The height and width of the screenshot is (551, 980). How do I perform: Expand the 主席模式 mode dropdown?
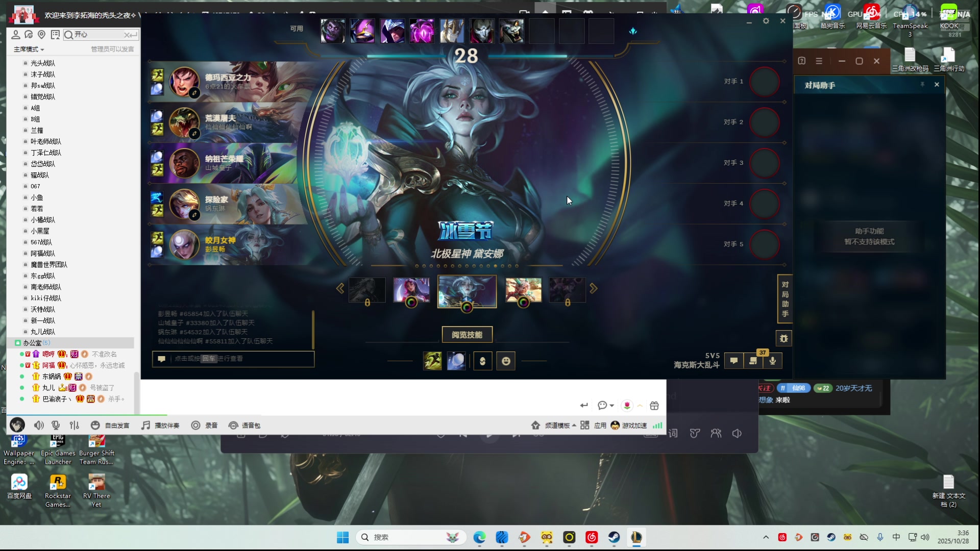[x=29, y=49]
